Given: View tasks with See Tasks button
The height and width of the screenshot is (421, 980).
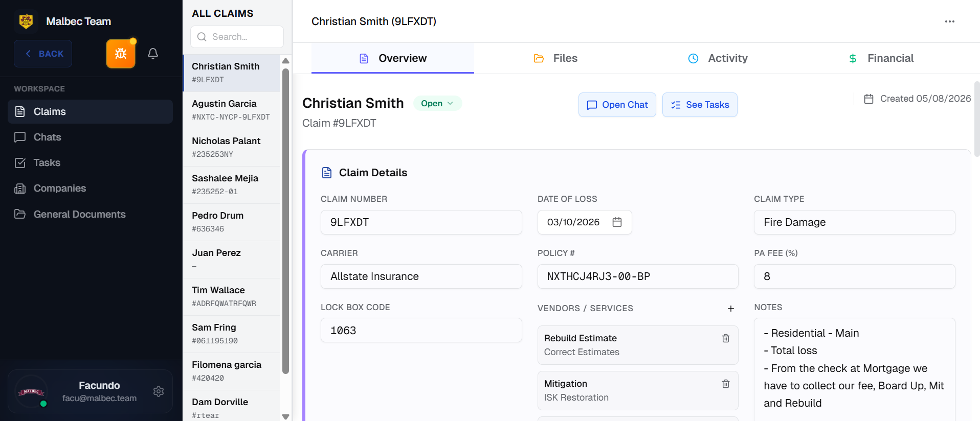Looking at the screenshot, I should click(x=700, y=105).
